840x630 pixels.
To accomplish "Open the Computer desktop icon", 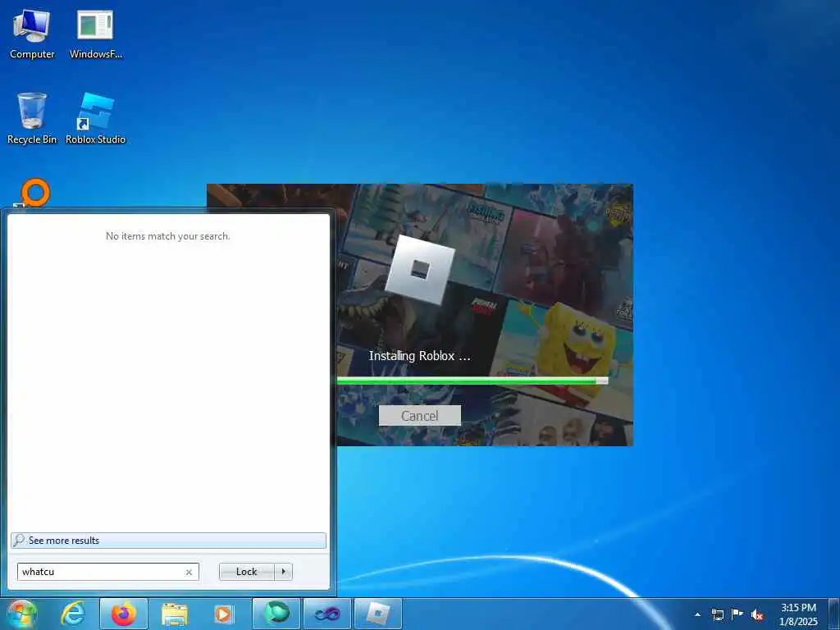I will pyautogui.click(x=32, y=34).
